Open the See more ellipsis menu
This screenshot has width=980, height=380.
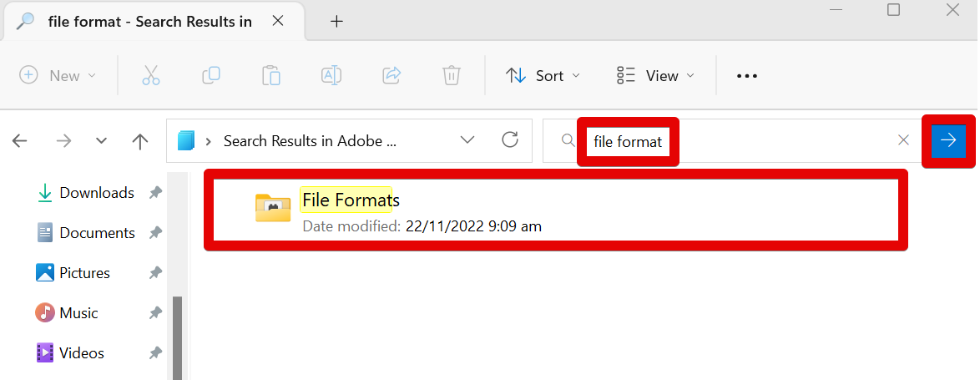pyautogui.click(x=746, y=75)
